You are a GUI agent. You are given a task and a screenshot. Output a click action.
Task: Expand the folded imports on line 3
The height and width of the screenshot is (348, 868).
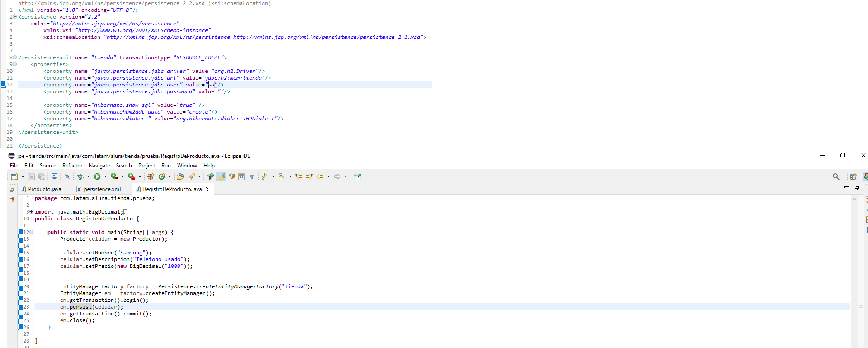pyautogui.click(x=31, y=212)
